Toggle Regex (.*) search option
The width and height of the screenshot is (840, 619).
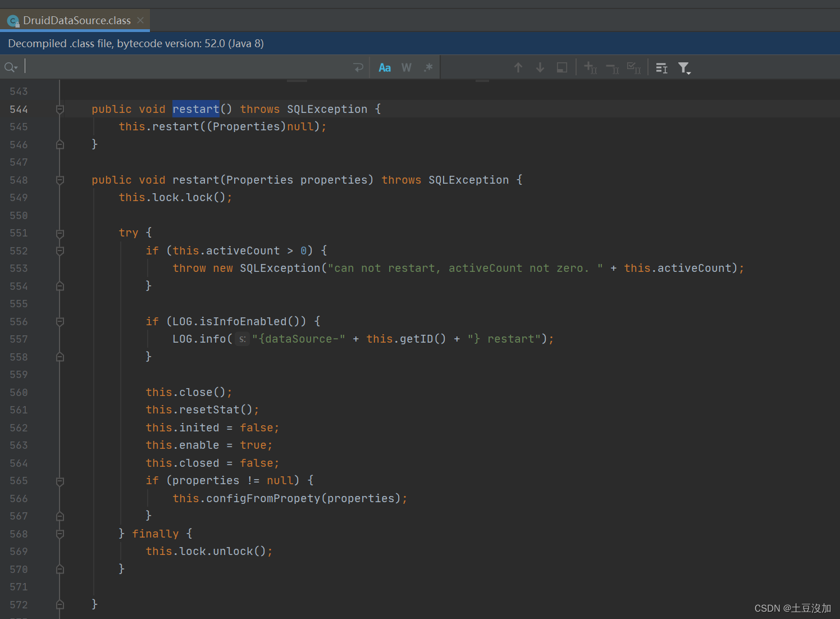(x=428, y=67)
